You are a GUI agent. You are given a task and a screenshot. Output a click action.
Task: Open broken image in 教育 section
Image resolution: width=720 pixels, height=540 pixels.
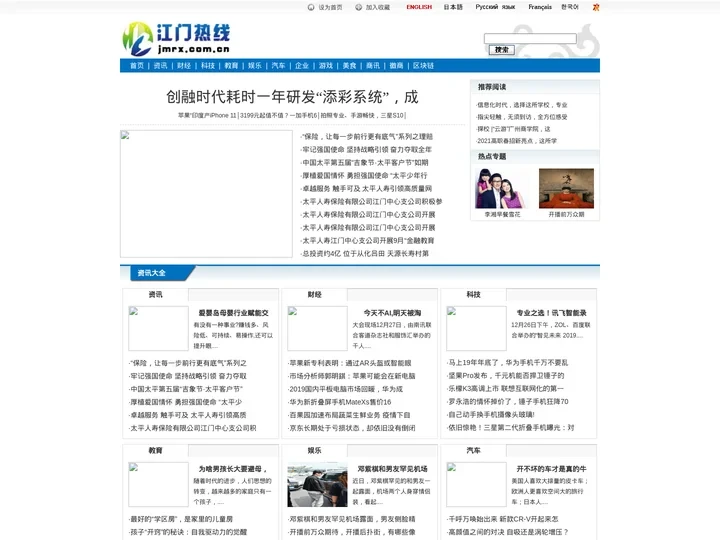click(158, 484)
